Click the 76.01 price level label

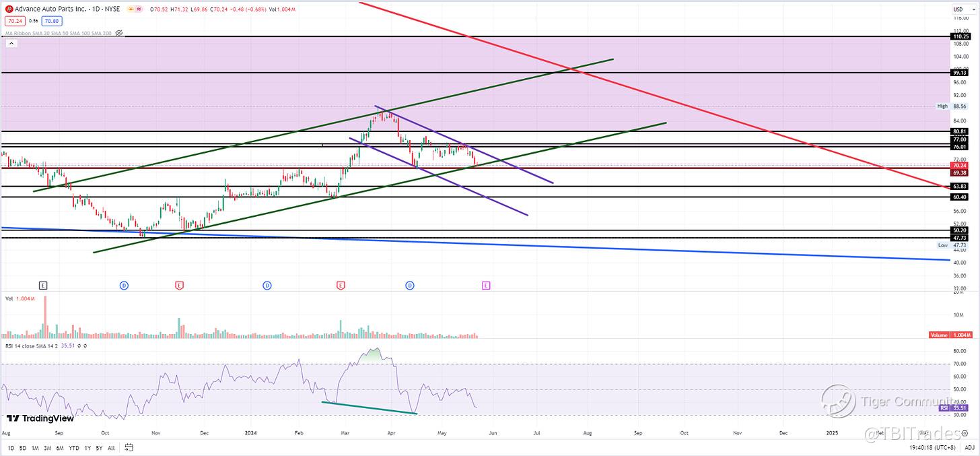tap(960, 146)
